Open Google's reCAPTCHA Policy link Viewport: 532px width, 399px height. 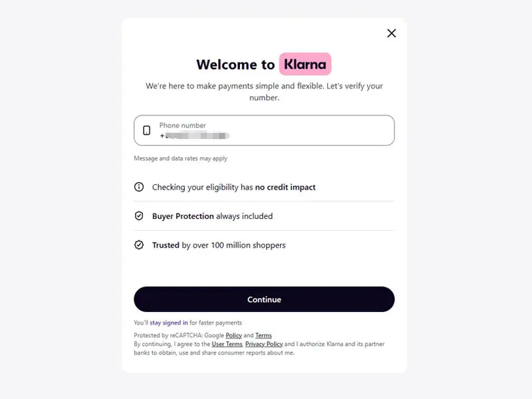(233, 335)
